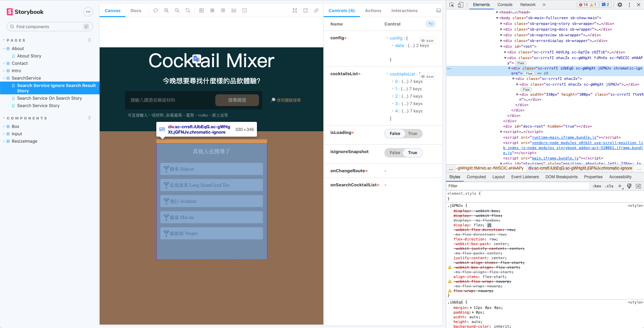Image resolution: width=644 pixels, height=328 pixels.
Task: Open DevTools customize kebab menu
Action: (x=629, y=5)
